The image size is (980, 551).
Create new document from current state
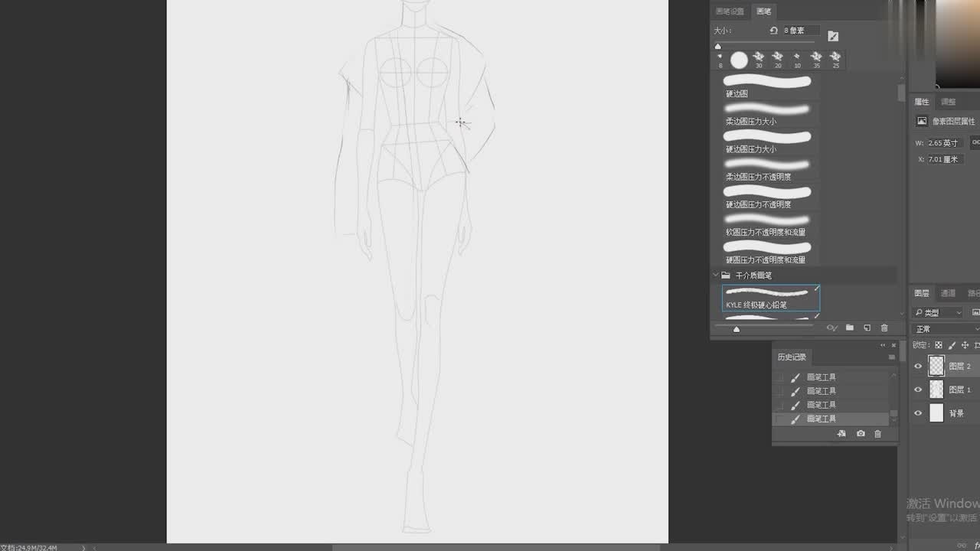tap(841, 434)
